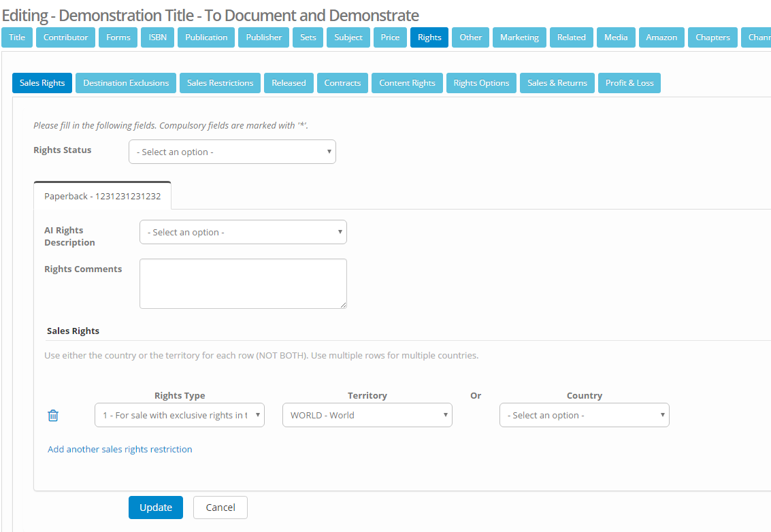This screenshot has width=771, height=532.
Task: Delete the sales rights row with trash icon
Action: [x=53, y=416]
